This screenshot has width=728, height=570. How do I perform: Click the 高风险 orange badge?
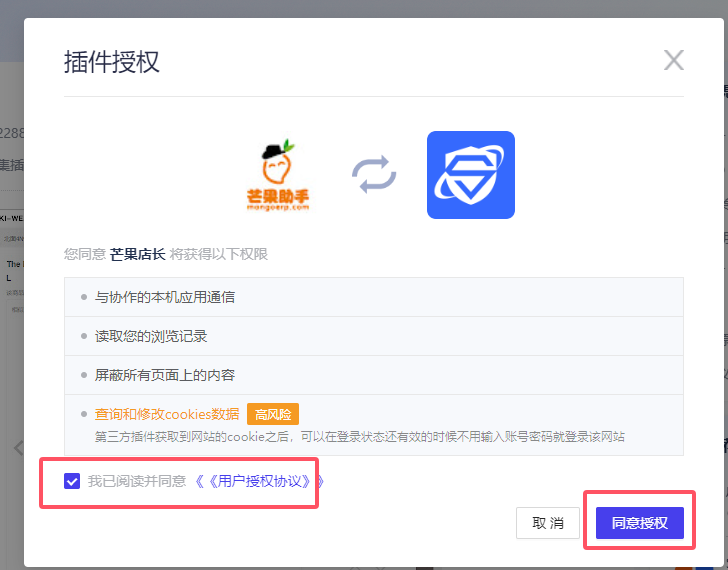point(273,414)
